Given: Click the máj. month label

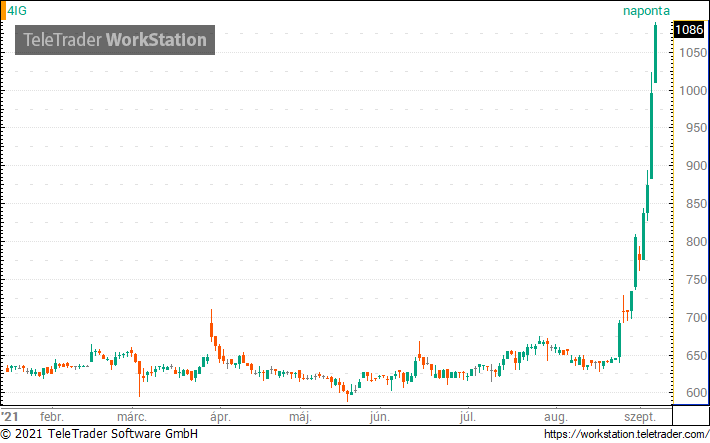Looking at the screenshot, I should click(301, 417).
